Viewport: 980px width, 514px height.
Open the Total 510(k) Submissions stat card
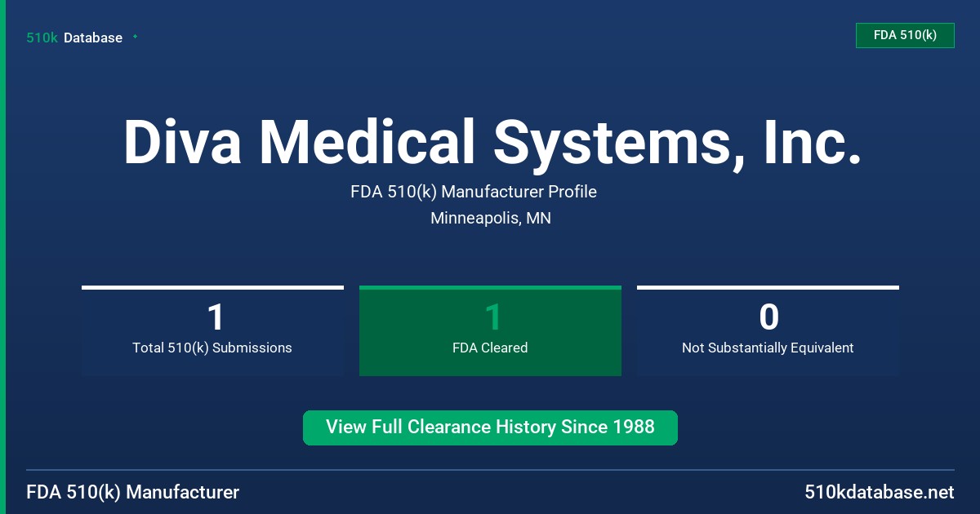point(212,330)
